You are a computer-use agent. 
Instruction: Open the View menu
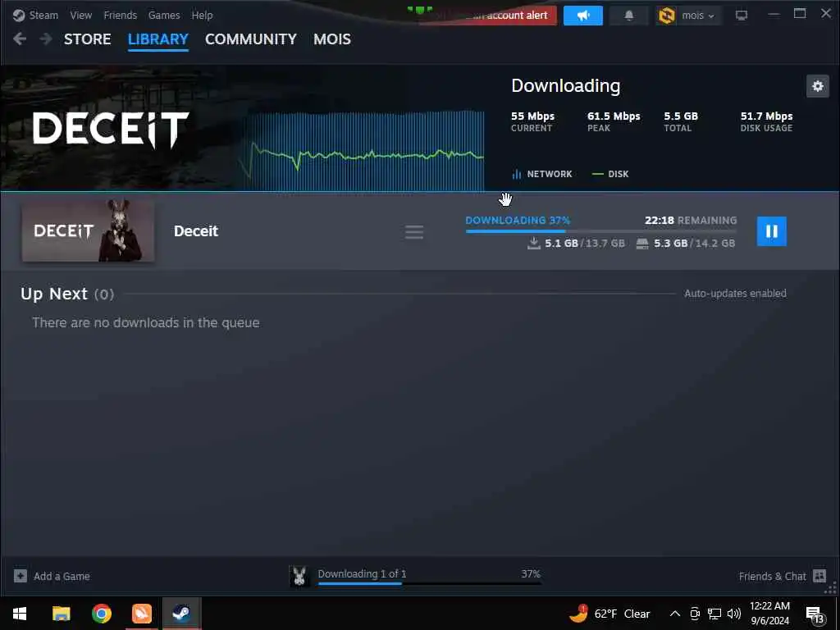pyautogui.click(x=81, y=15)
